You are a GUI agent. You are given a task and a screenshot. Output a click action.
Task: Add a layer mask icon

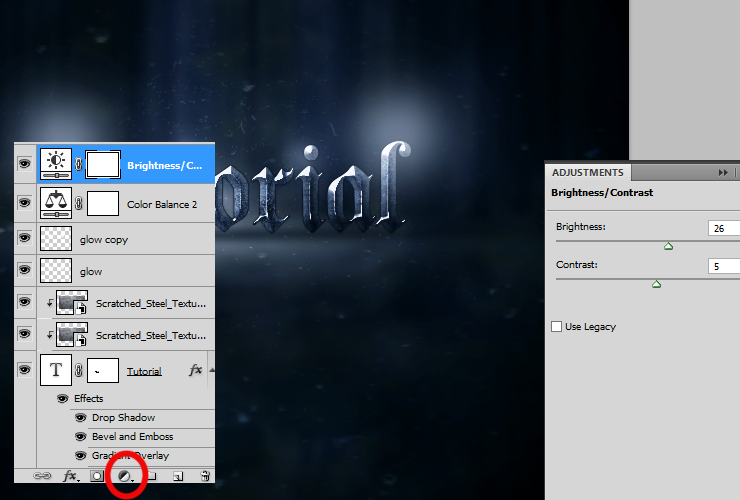[x=97, y=476]
